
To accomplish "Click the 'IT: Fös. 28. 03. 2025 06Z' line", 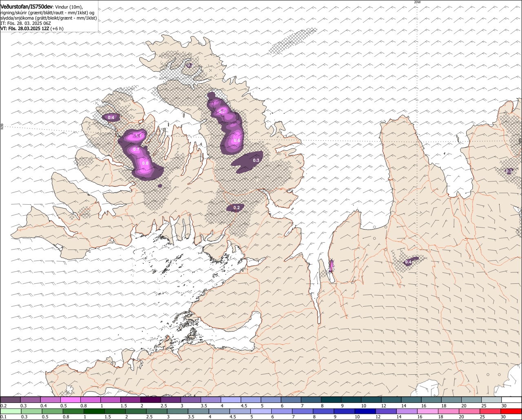I will pyautogui.click(x=26, y=23).
